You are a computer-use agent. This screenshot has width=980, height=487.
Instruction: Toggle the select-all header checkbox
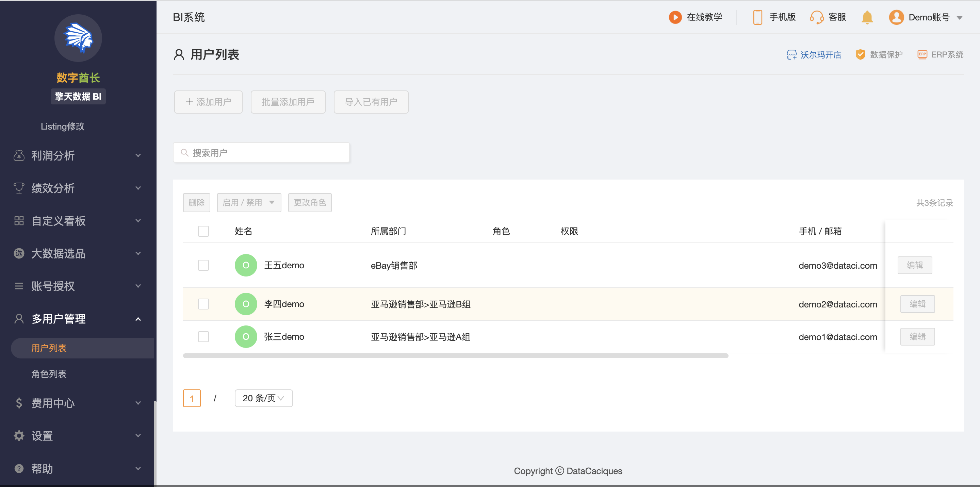click(x=203, y=231)
